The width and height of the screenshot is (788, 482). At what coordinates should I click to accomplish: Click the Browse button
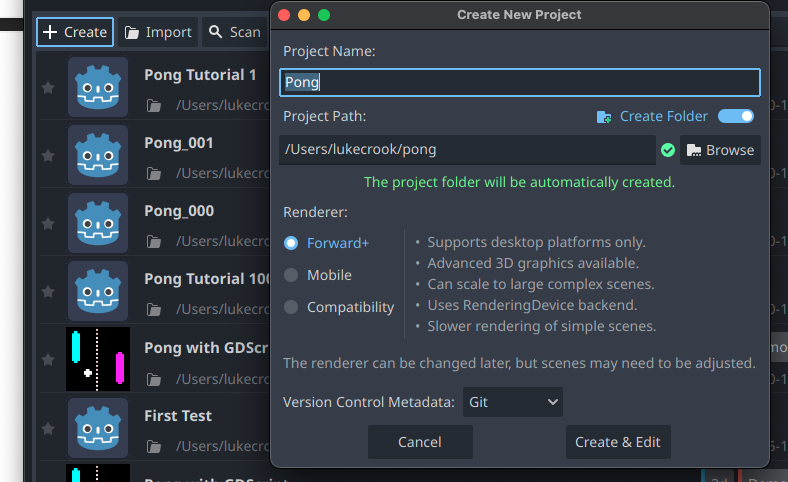coord(720,150)
